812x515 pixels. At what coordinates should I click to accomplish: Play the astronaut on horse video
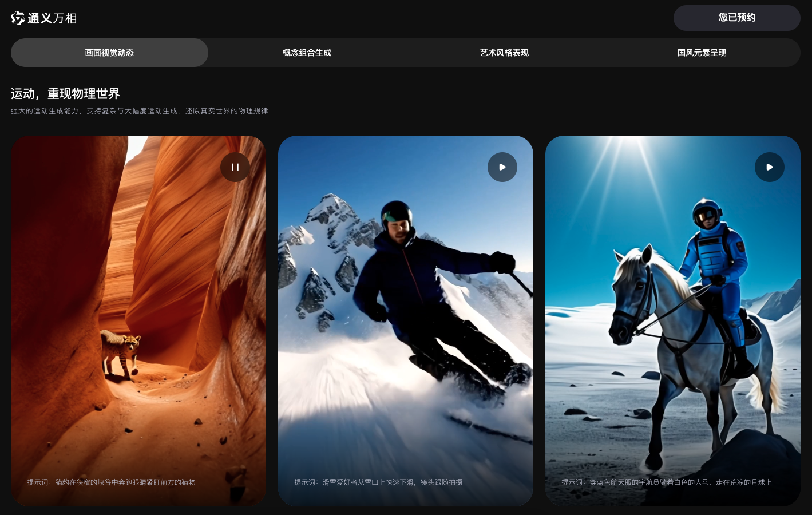click(x=770, y=167)
